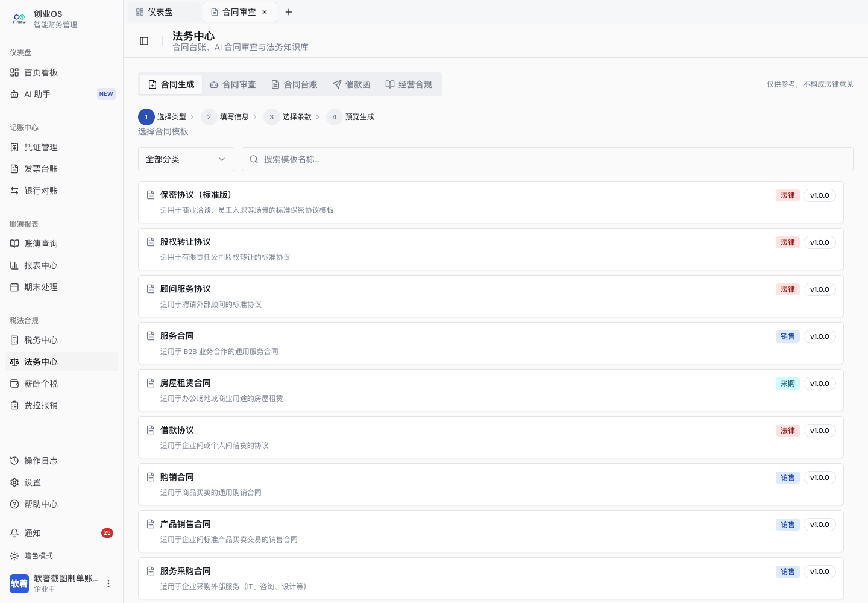
Task: Select 股权转让协议 template
Action: click(491, 249)
